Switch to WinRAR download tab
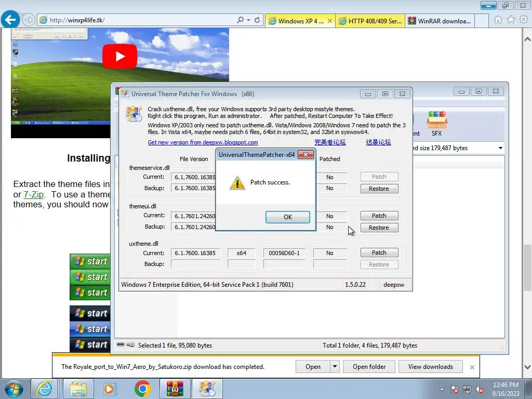The image size is (532, 399). point(440,21)
